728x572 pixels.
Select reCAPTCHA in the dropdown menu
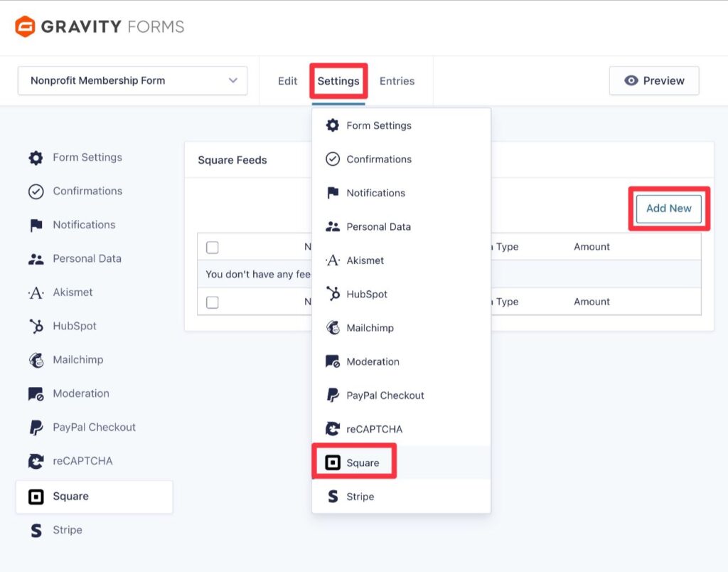click(x=401, y=429)
